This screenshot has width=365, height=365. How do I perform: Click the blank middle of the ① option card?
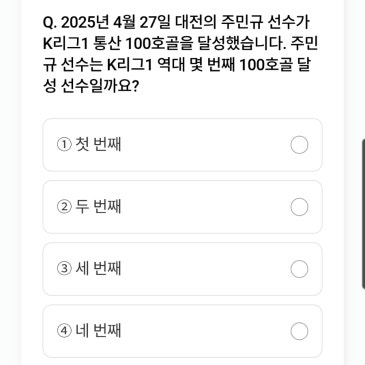click(x=206, y=145)
